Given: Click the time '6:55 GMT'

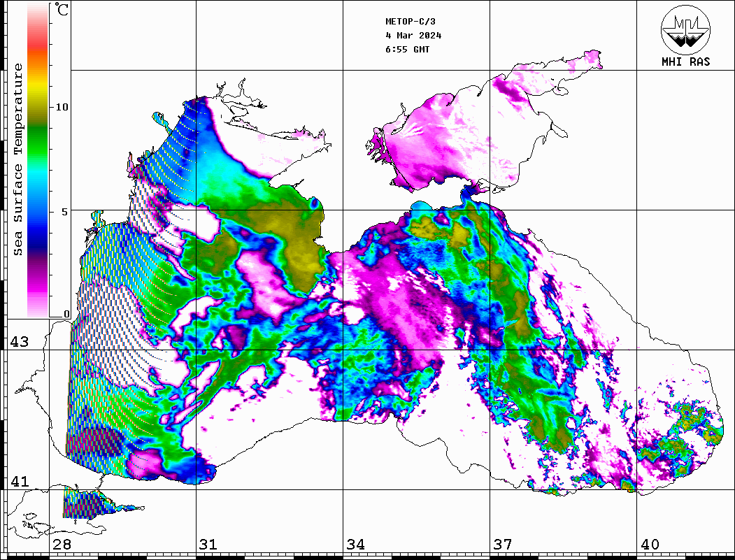Looking at the screenshot, I should coord(408,50).
